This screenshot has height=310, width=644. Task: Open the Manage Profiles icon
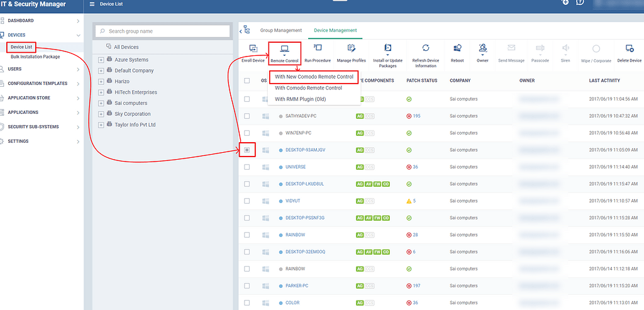coord(351,48)
